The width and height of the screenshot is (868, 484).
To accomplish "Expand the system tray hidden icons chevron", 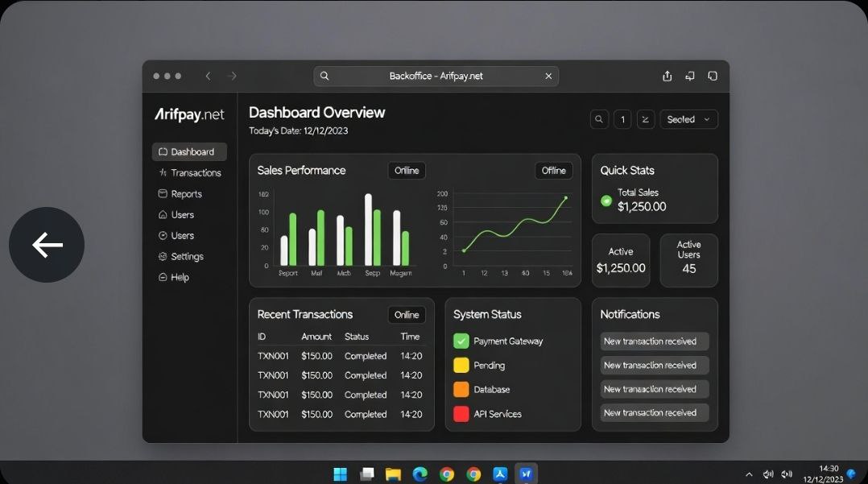I will tap(749, 474).
